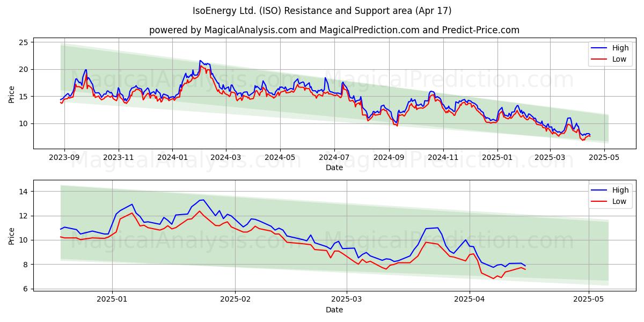Click the 'Date' axis title under bottom chart

click(x=334, y=310)
